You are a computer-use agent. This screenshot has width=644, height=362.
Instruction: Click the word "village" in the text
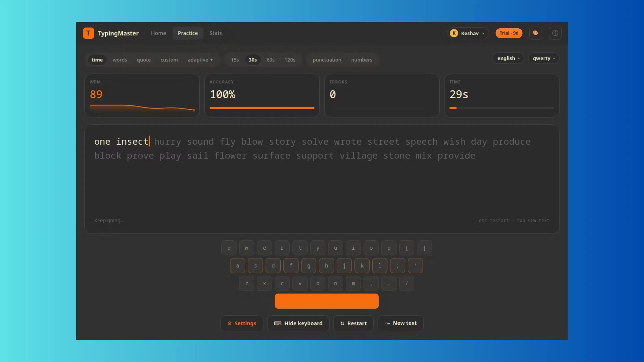(358, 156)
